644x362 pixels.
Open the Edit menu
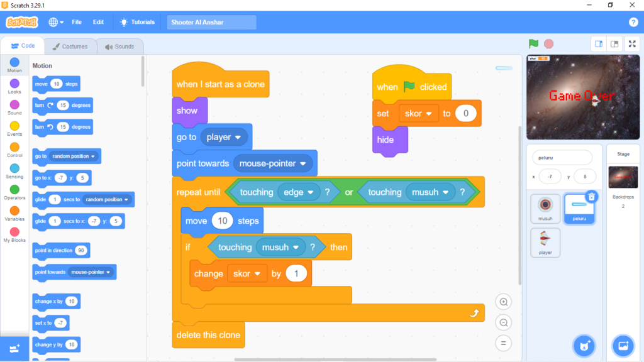pyautogui.click(x=98, y=22)
